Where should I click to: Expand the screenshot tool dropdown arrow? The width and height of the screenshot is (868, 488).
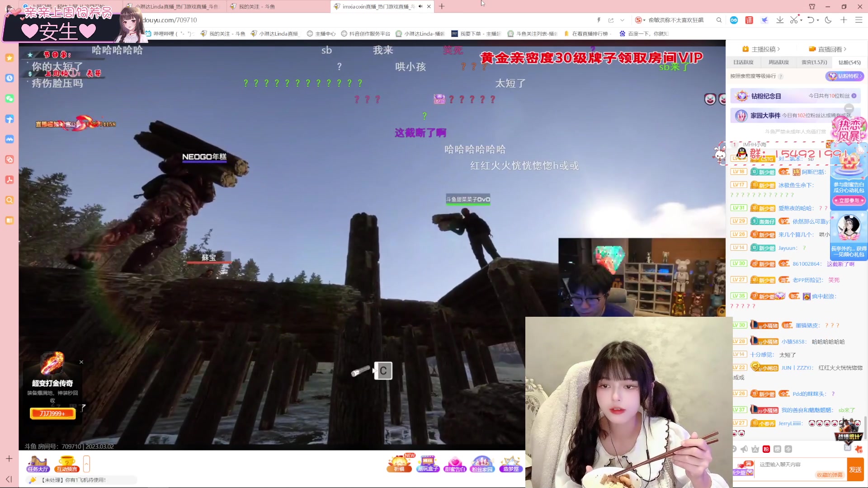click(x=801, y=20)
